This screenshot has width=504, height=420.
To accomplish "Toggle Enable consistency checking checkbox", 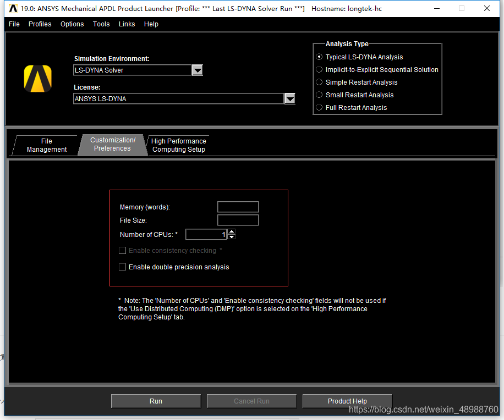I will click(x=123, y=251).
